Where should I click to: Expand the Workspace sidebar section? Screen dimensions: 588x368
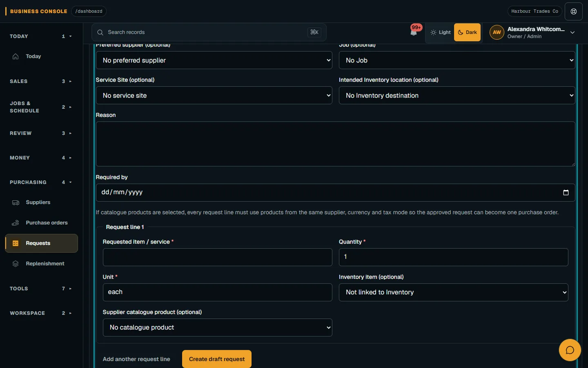tap(41, 313)
